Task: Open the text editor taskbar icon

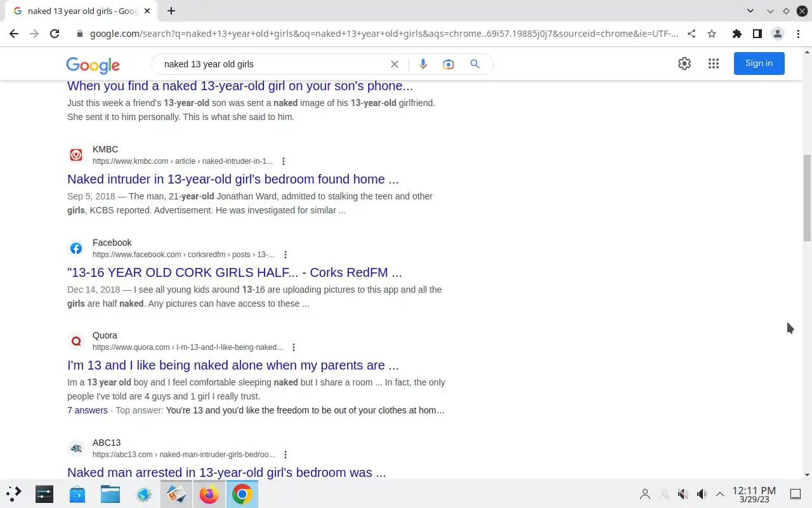Action: coord(176,493)
